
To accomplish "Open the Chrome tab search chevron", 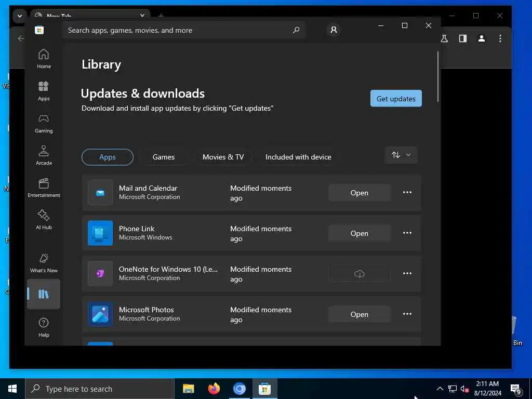I will 20,16.
